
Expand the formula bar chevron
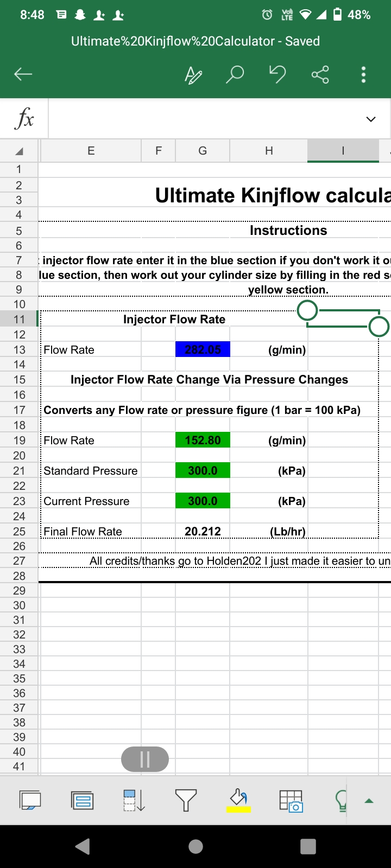coord(371,119)
